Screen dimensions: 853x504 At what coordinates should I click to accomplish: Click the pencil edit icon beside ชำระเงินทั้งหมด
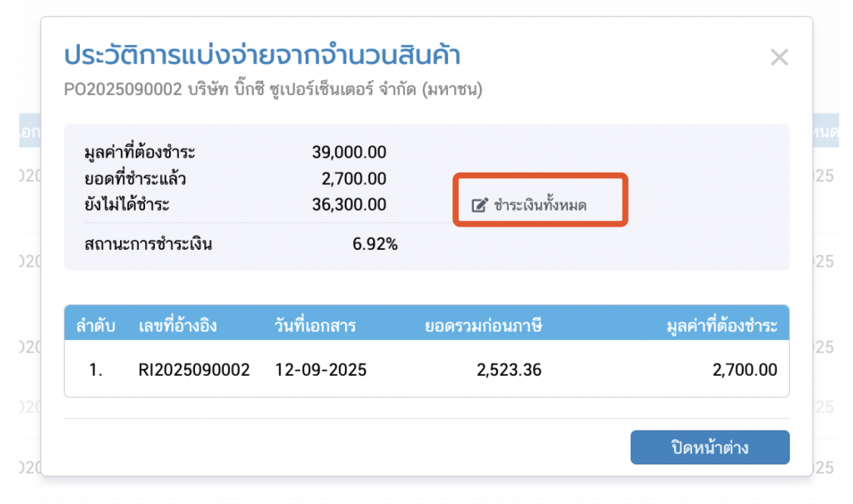point(479,205)
